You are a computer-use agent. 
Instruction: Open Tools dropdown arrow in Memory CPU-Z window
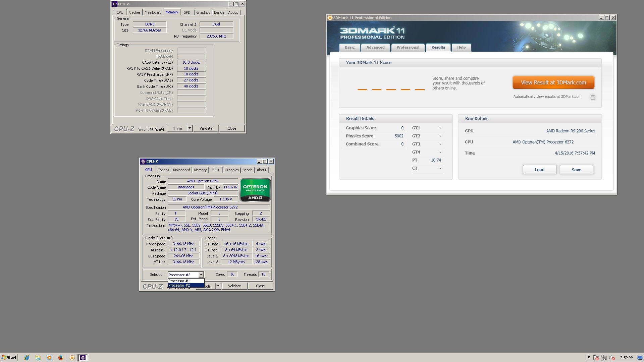190,128
